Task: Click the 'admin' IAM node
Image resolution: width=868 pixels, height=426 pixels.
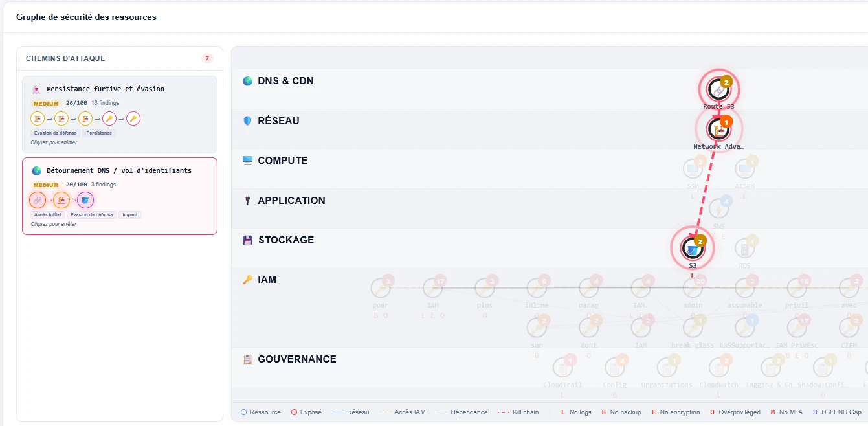Action: coord(693,288)
